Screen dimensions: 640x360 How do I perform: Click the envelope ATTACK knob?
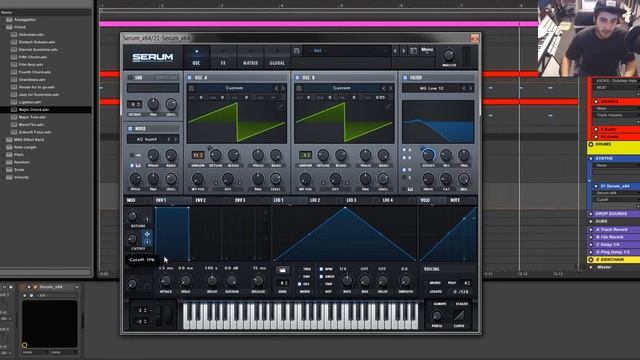pyautogui.click(x=165, y=280)
